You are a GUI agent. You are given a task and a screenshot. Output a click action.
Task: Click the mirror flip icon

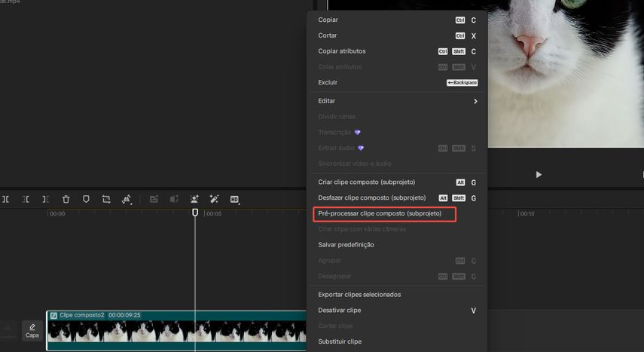(127, 200)
